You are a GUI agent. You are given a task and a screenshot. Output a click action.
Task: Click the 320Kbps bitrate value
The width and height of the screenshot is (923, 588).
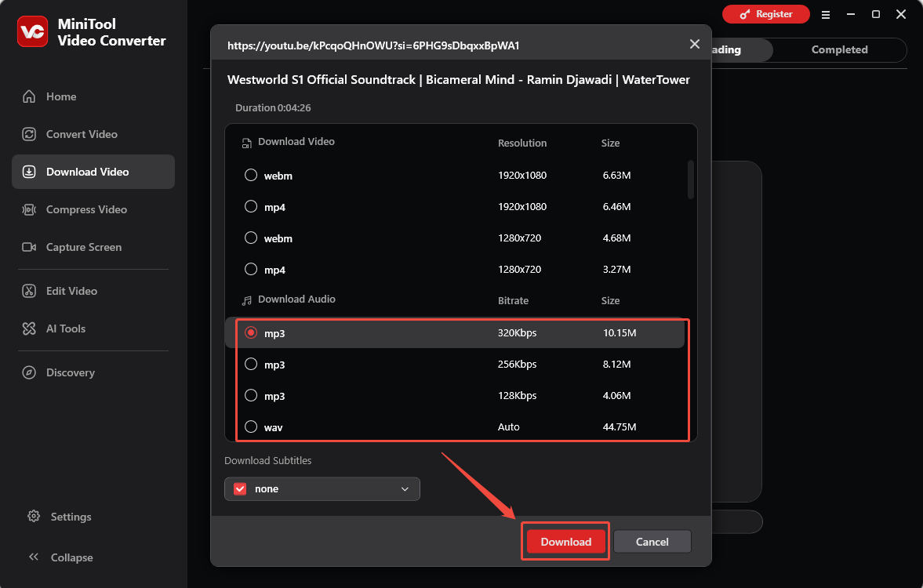click(518, 332)
